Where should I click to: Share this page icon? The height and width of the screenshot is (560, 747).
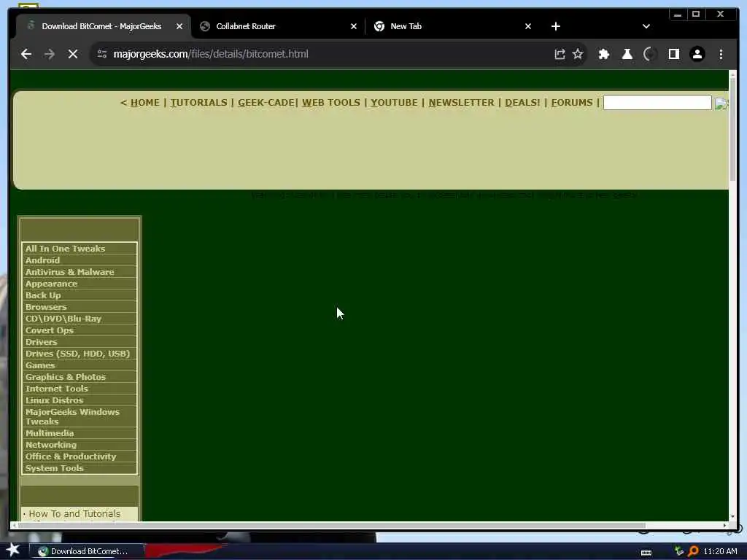[560, 54]
